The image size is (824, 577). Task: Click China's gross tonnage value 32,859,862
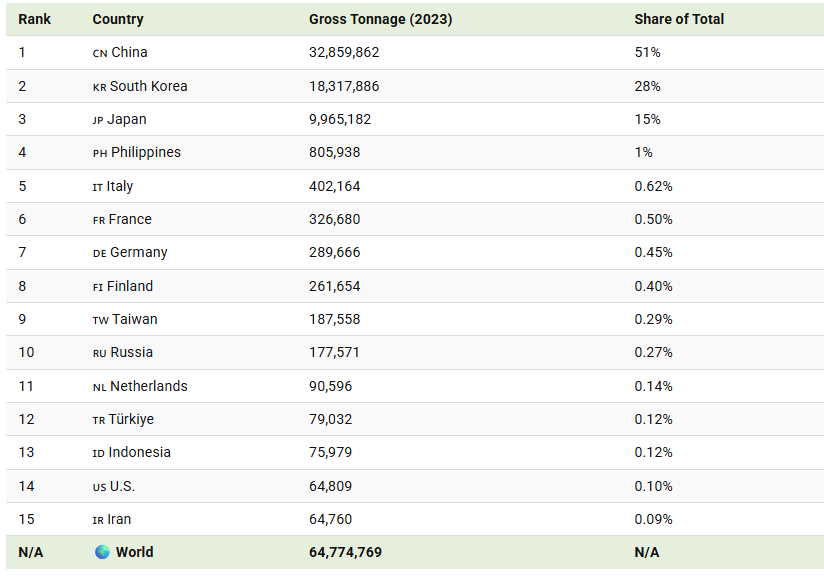344,53
